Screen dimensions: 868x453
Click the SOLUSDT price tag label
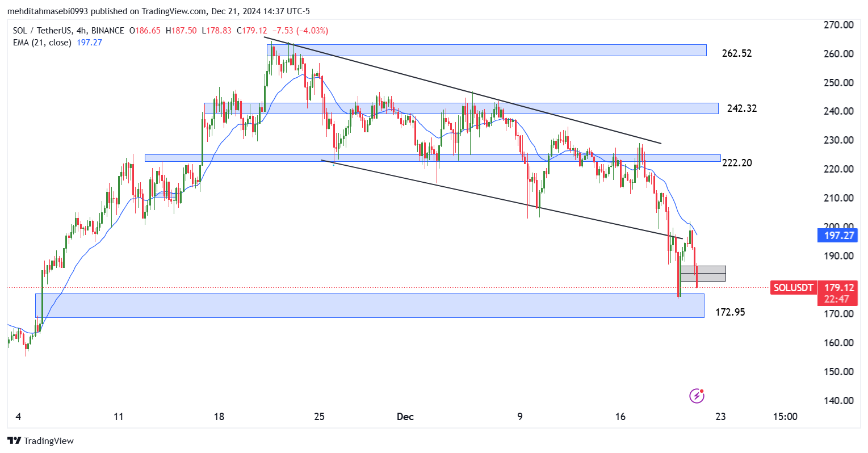pyautogui.click(x=794, y=288)
